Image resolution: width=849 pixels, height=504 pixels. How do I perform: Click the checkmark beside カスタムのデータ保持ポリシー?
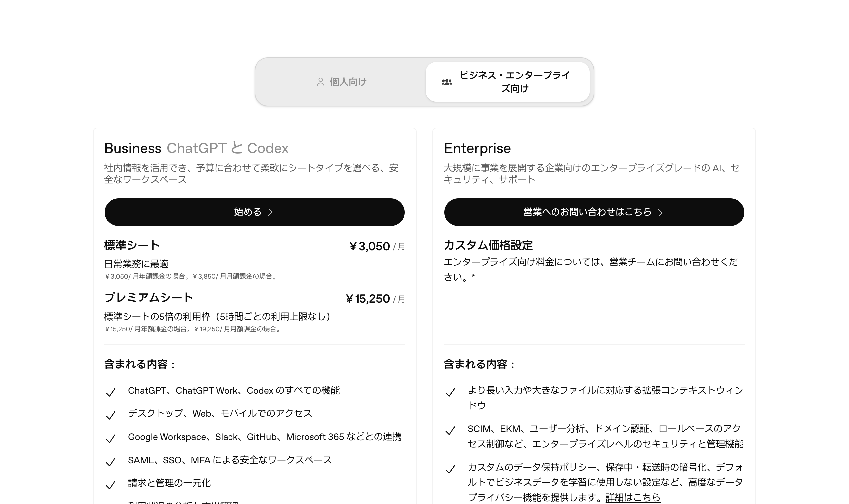tap(450, 470)
